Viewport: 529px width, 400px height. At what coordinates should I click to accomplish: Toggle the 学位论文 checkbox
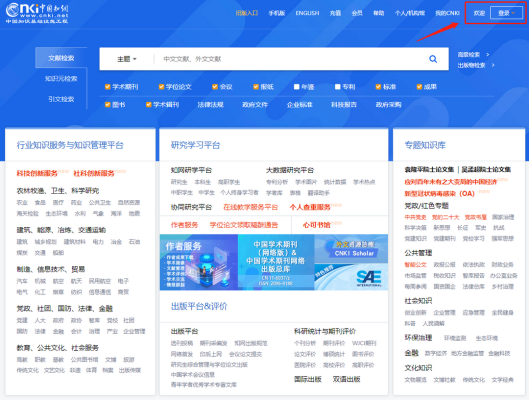coord(161,87)
